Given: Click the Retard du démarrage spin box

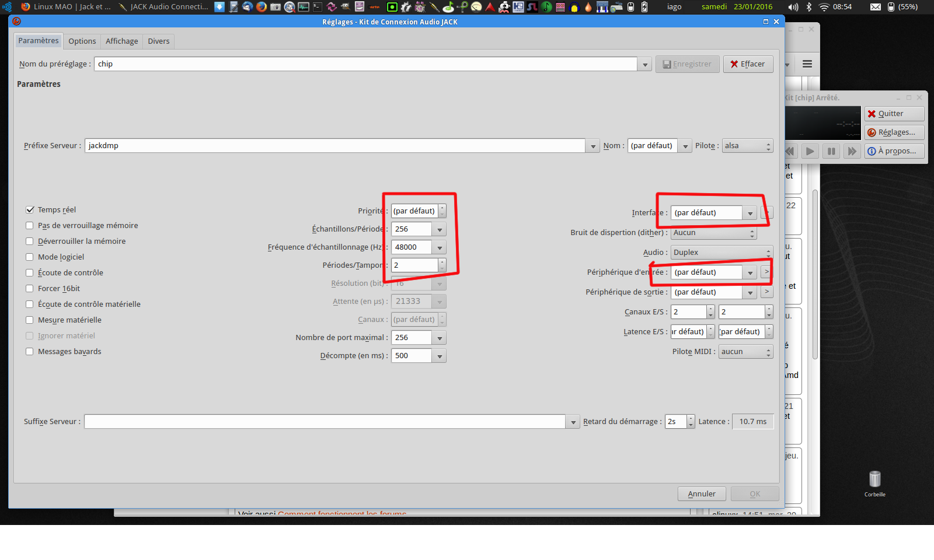Looking at the screenshot, I should tap(680, 422).
